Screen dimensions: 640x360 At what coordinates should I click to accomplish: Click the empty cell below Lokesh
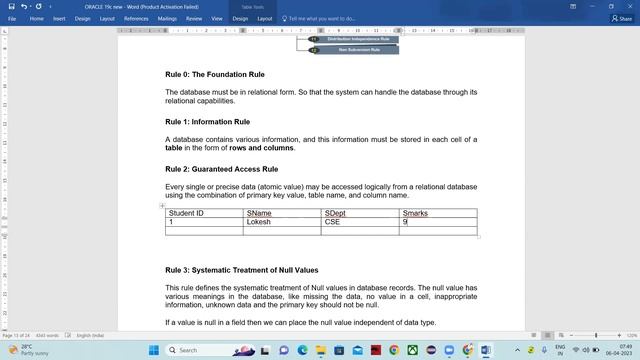coord(282,231)
